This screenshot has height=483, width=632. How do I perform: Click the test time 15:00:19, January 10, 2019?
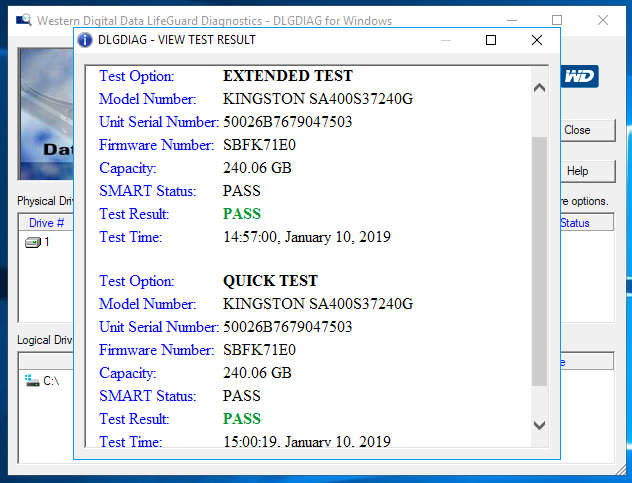click(307, 441)
